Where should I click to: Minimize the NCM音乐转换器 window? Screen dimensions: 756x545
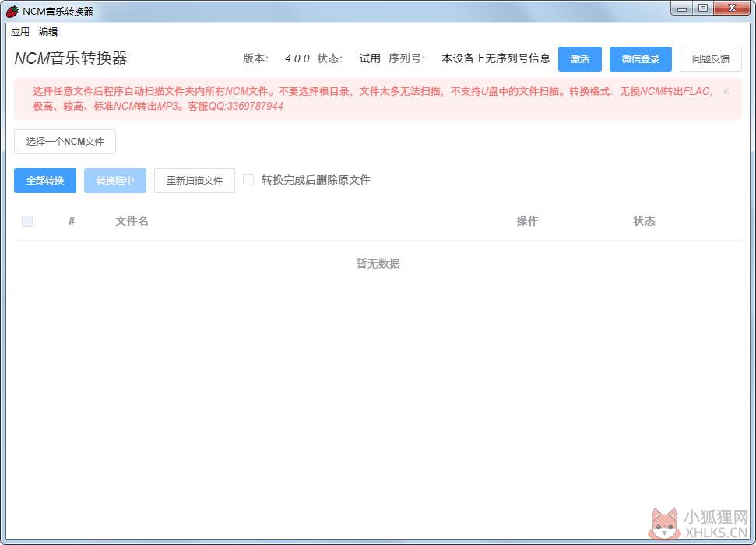[682, 9]
